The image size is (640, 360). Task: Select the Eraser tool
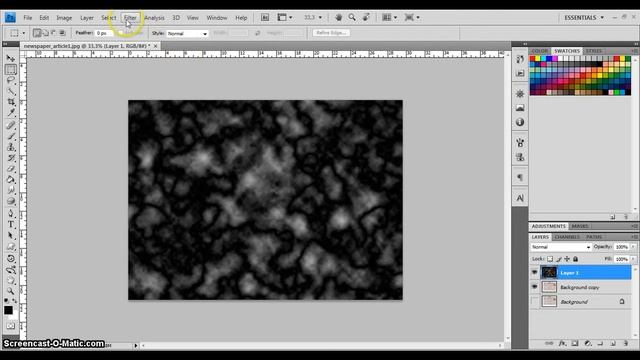11,169
